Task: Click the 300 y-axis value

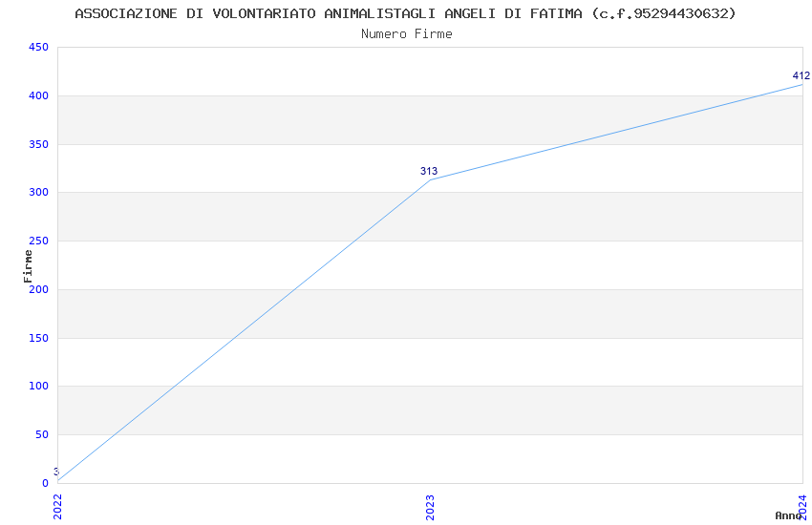Action: 39,193
